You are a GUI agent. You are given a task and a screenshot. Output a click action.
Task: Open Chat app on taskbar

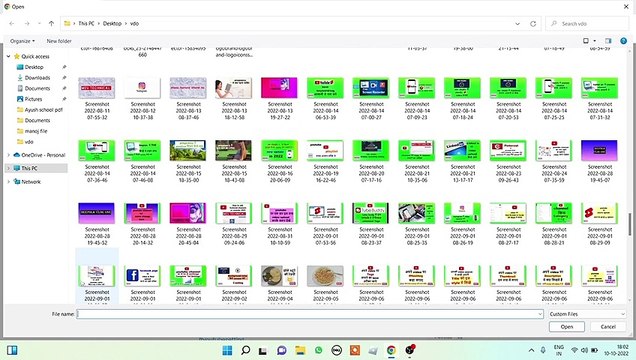point(281,350)
